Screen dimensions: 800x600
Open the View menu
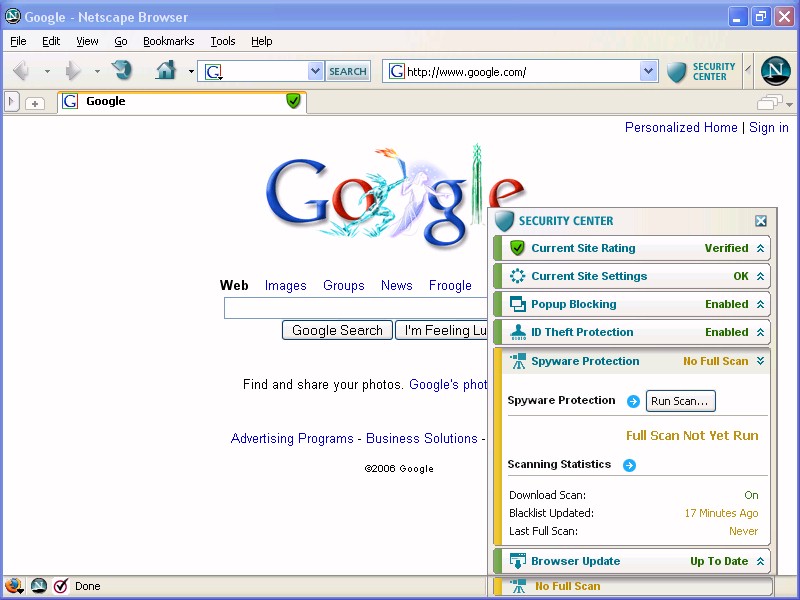pos(87,41)
